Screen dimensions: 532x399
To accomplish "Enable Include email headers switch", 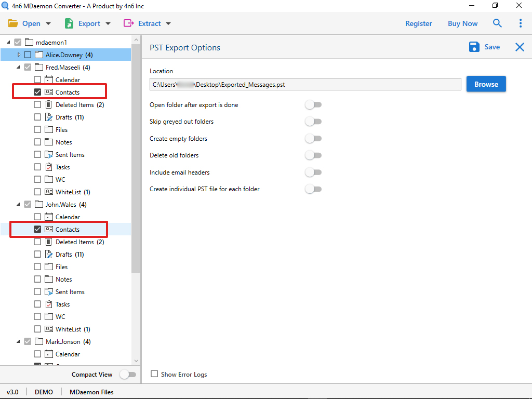I will (x=313, y=172).
